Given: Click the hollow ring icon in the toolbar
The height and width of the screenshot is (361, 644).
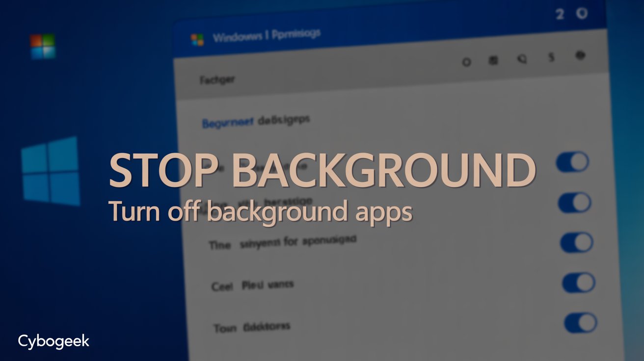Looking at the screenshot, I should pos(466,62).
